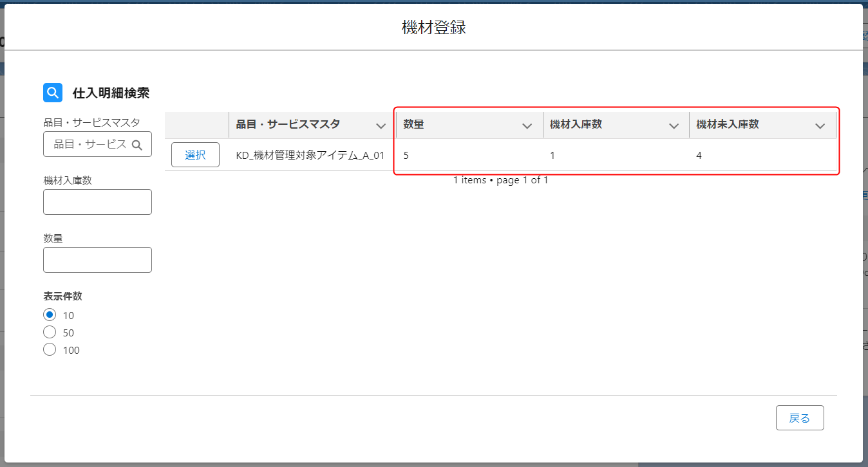Select the 10 radio button under 表示件数
The image size is (868, 467).
pyautogui.click(x=50, y=315)
